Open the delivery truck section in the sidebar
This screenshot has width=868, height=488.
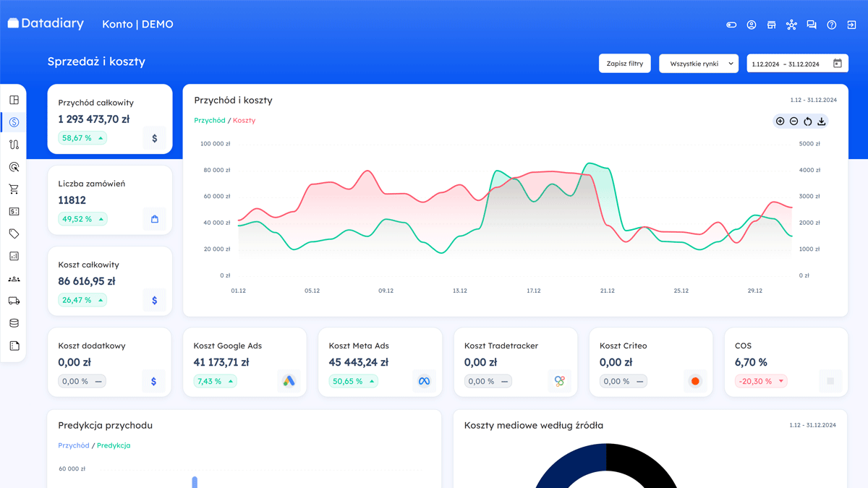click(x=14, y=300)
